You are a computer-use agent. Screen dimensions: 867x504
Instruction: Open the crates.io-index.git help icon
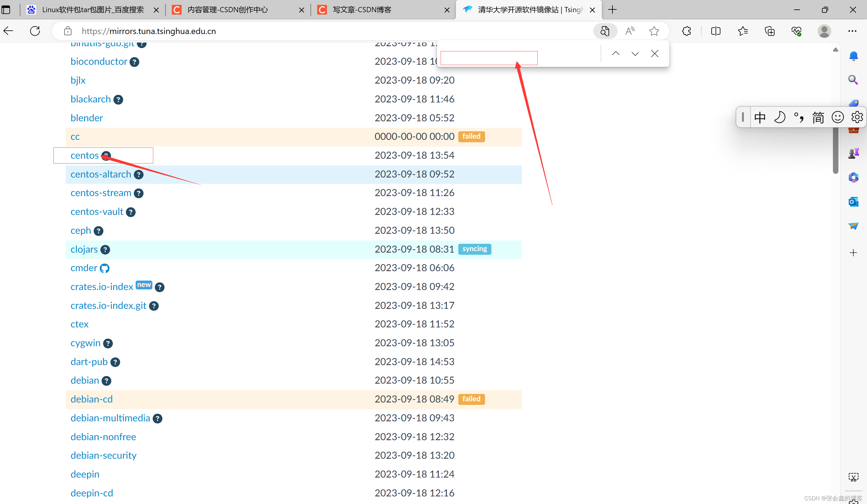154,306
